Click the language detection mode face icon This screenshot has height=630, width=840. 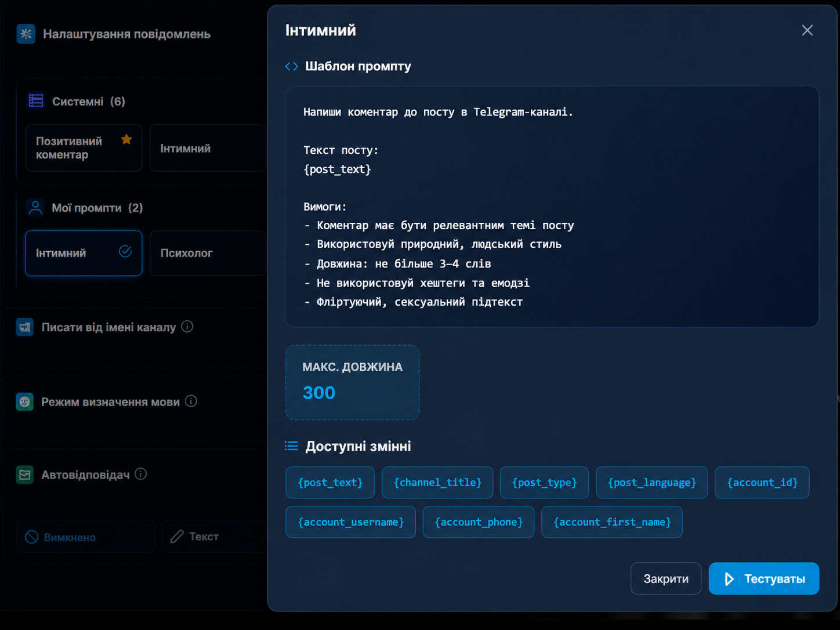coord(24,401)
